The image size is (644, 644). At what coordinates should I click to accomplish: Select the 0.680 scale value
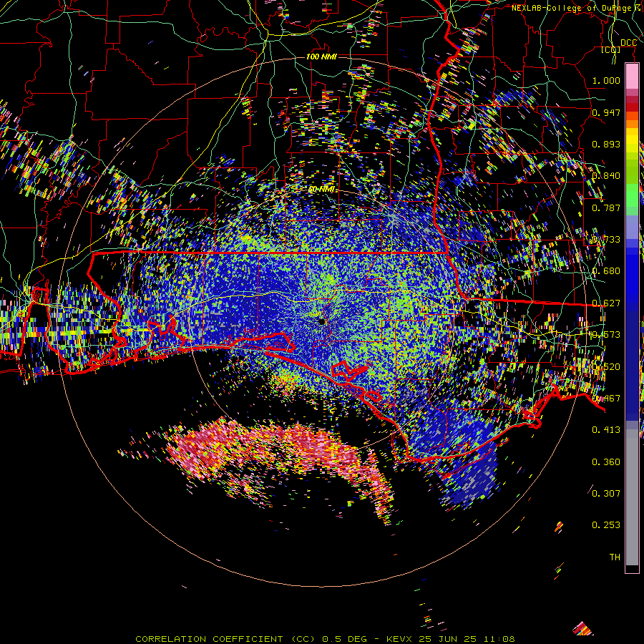[606, 271]
